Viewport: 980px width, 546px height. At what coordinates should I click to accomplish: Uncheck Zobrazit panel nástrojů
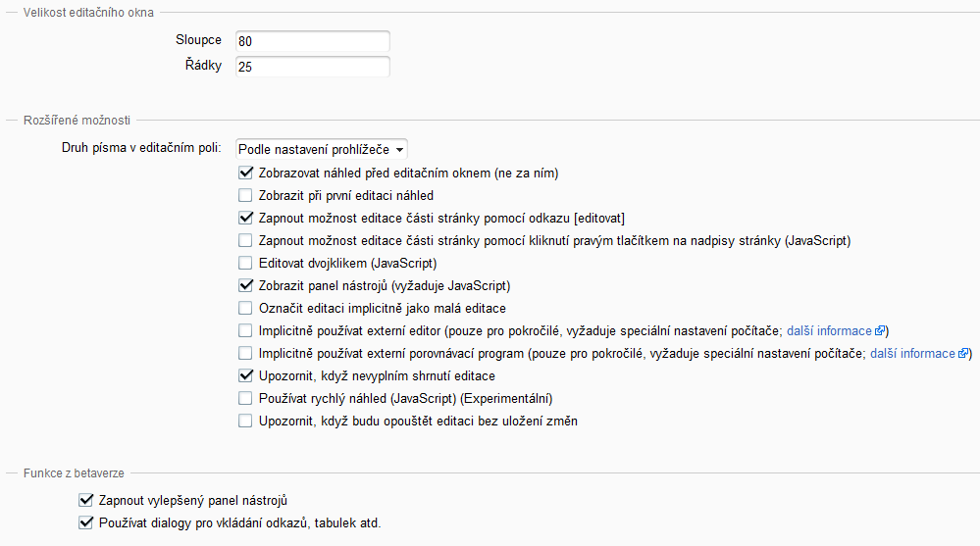click(245, 286)
